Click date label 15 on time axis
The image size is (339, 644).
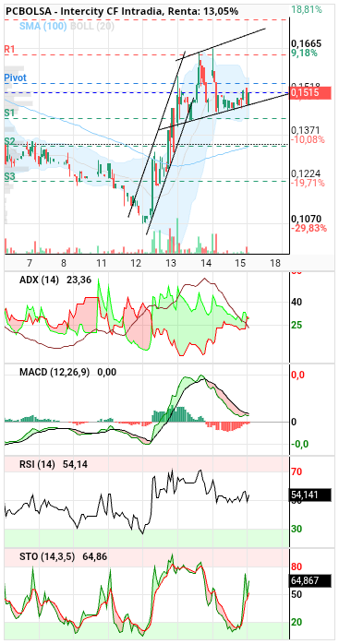coord(241,263)
